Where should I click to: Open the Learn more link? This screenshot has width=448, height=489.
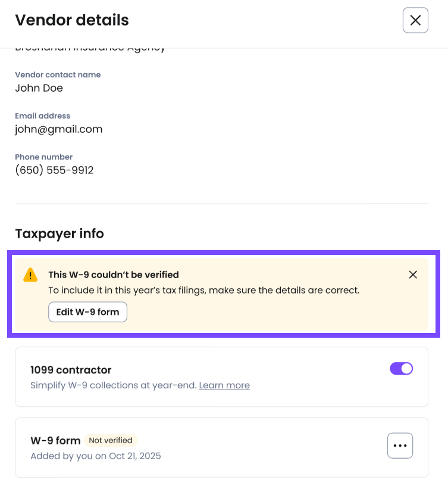(224, 385)
